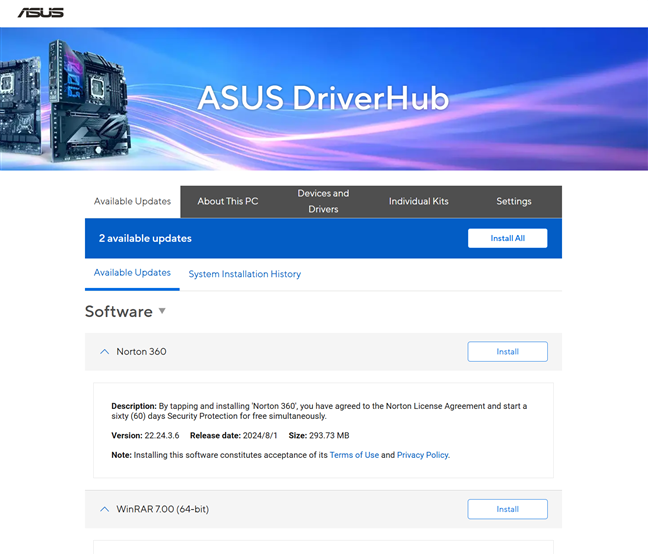The height and width of the screenshot is (555, 648).
Task: Click the Install All button
Action: pos(507,238)
